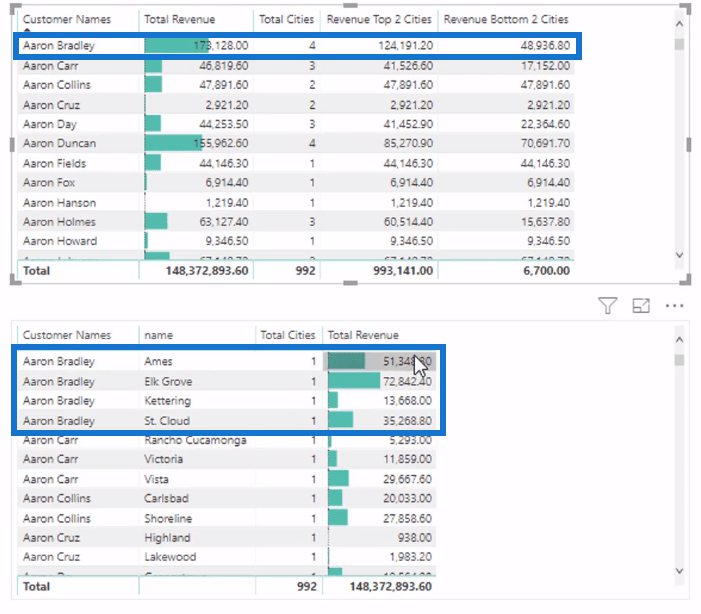Select Aaron Carr in upper table
The image size is (701, 614).
(51, 66)
